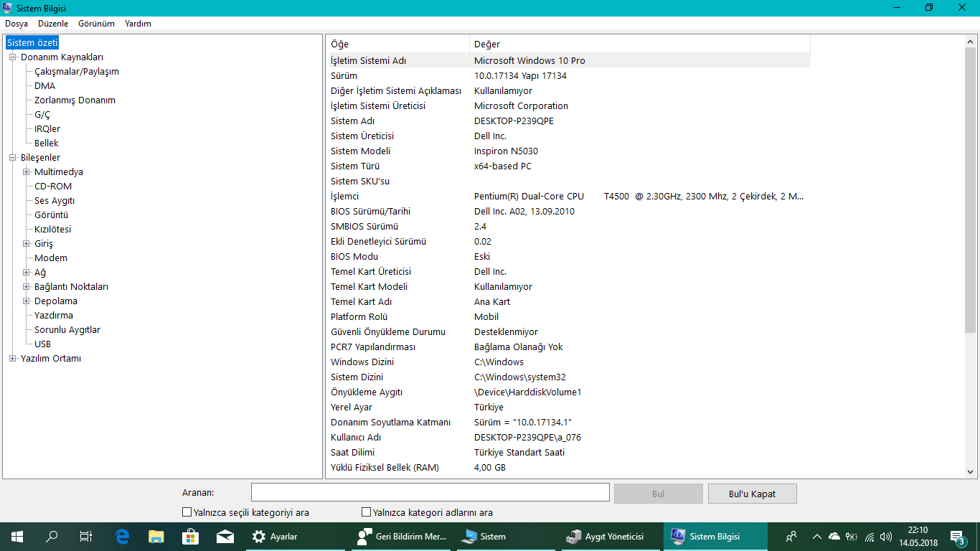
Task: Open taskbar search magnifier icon
Action: coord(52,536)
